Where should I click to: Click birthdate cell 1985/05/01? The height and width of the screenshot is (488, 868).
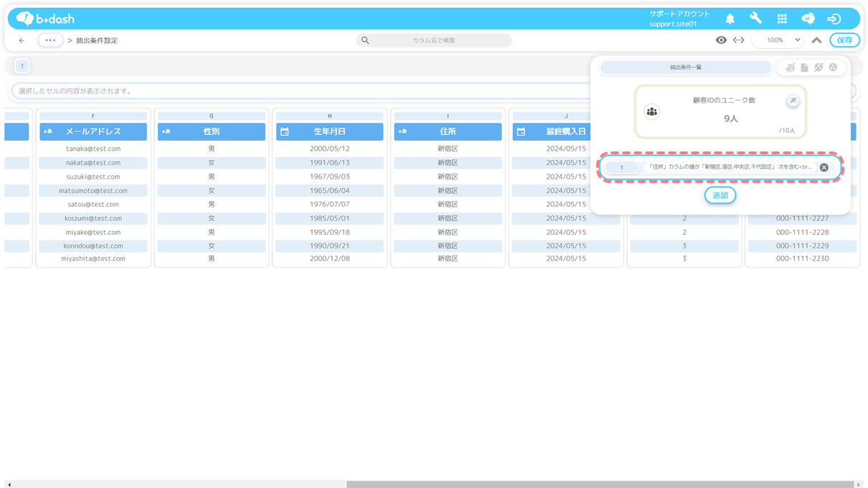click(x=330, y=218)
